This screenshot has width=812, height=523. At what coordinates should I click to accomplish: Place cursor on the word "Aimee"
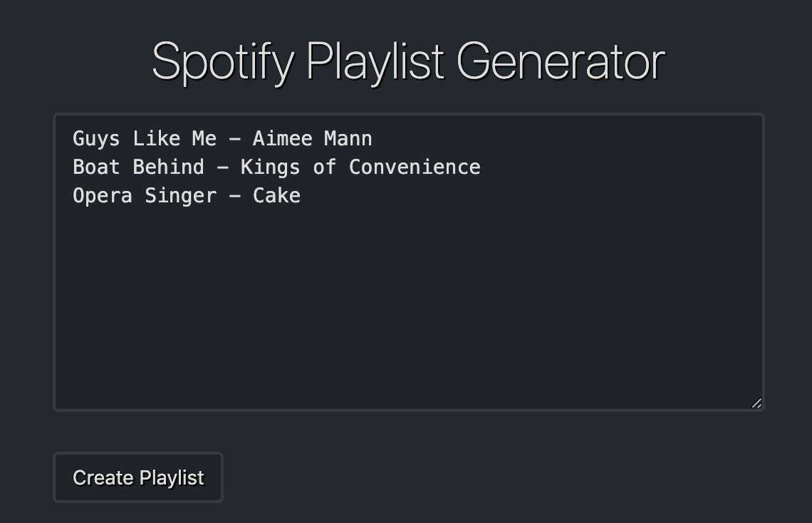pos(282,139)
